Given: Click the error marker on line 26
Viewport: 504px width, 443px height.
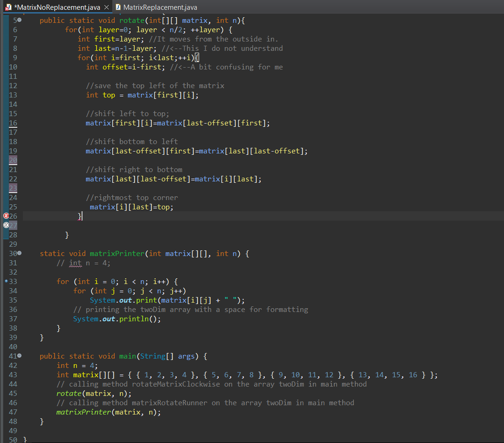Looking at the screenshot, I should click(x=6, y=216).
